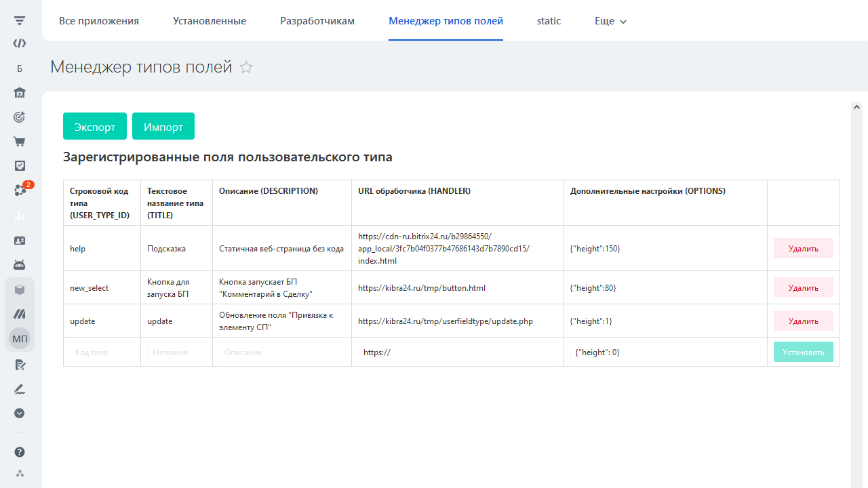
Task: Click the Код типа input field
Action: coord(102,352)
